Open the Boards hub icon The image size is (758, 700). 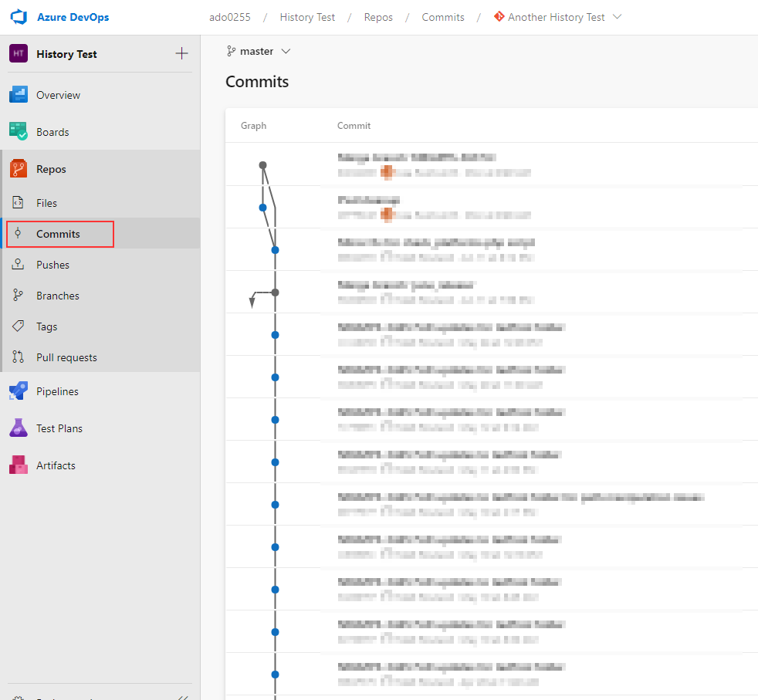tap(19, 131)
